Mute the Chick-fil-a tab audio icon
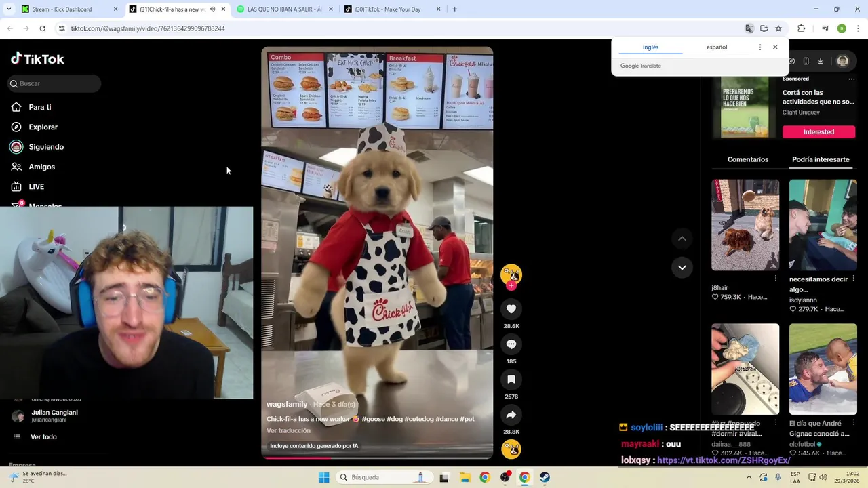Viewport: 868px width, 488px height. coord(212,9)
